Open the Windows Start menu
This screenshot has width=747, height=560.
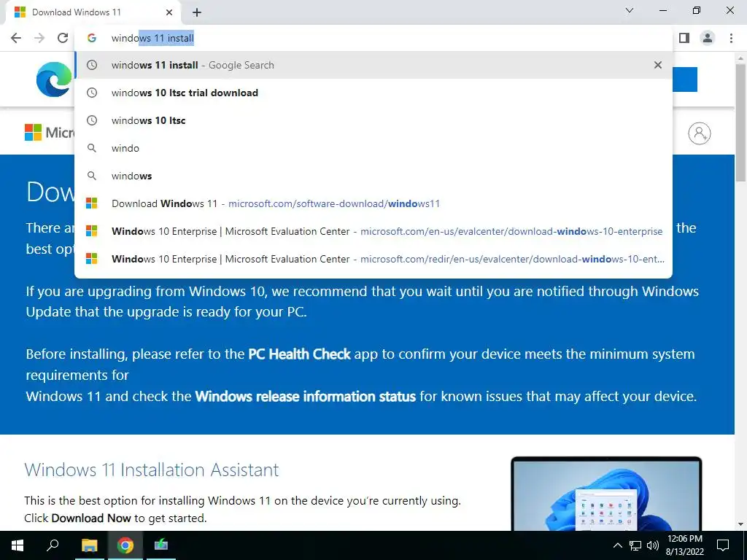tap(18, 545)
